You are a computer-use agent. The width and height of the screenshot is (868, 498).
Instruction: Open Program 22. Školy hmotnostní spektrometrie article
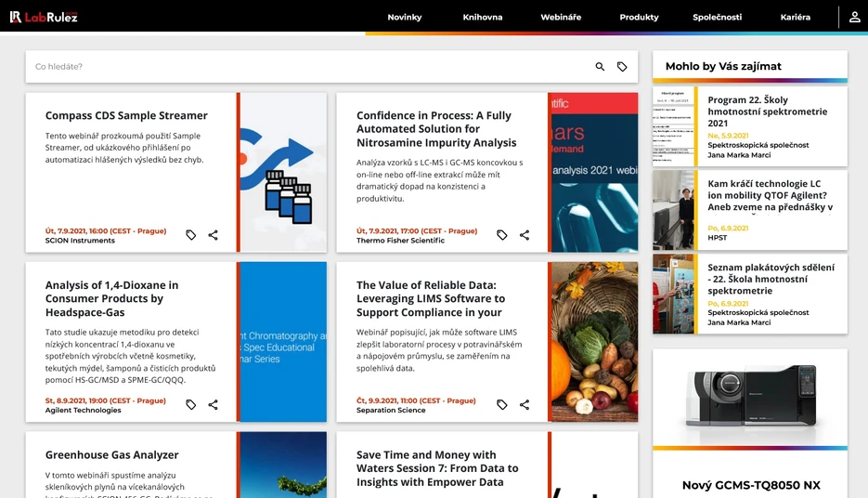767,111
